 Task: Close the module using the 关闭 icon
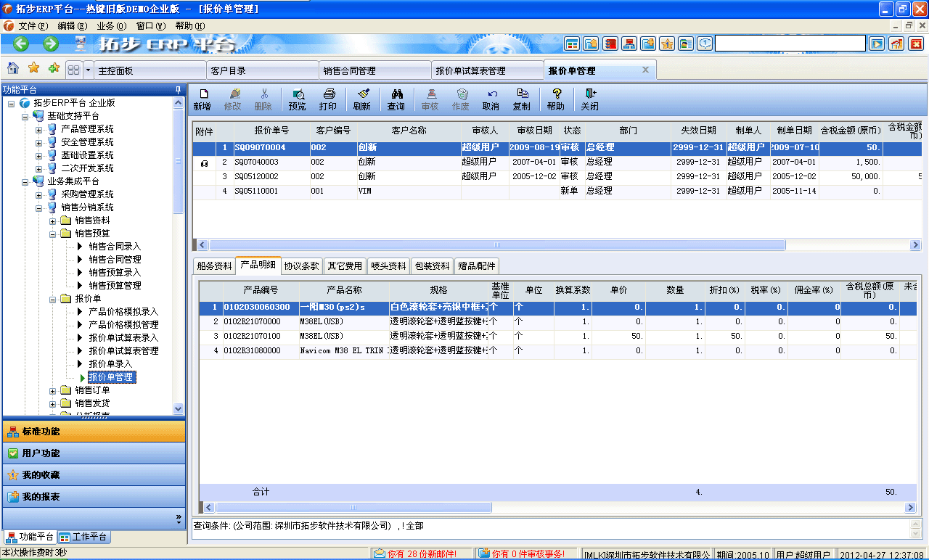coord(589,99)
